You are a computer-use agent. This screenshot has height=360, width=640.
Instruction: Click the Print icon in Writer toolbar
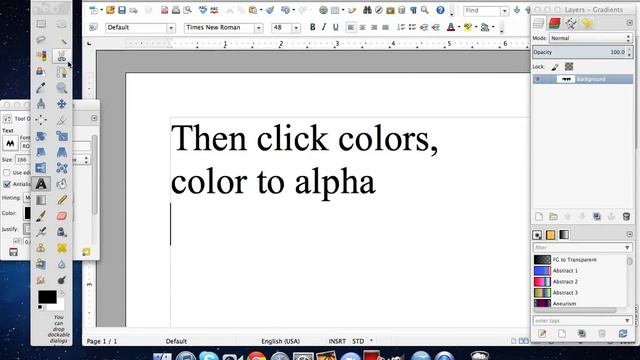(176, 10)
